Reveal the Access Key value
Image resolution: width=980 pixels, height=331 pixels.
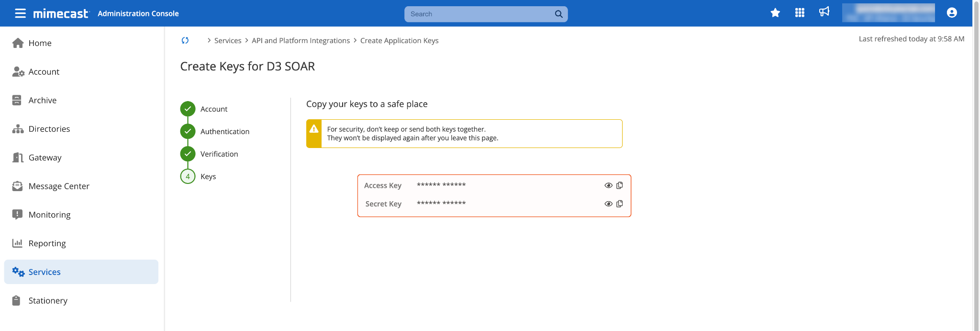(x=608, y=185)
